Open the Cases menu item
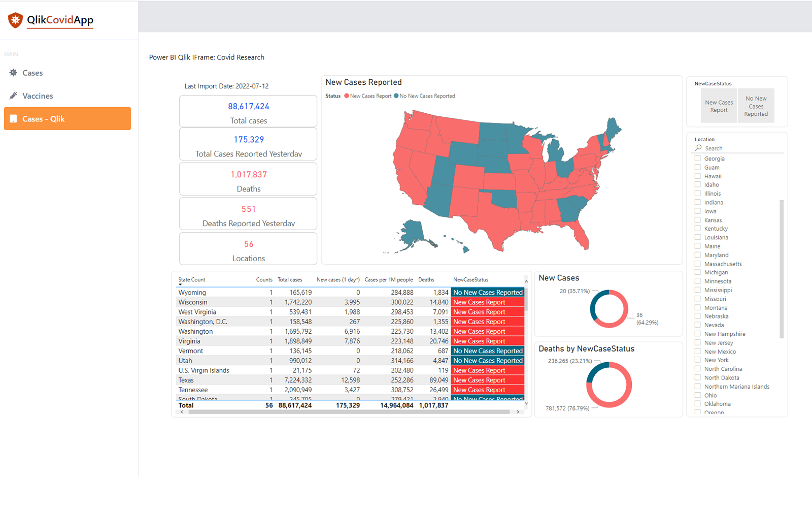This screenshot has height=508, width=812. [x=32, y=73]
